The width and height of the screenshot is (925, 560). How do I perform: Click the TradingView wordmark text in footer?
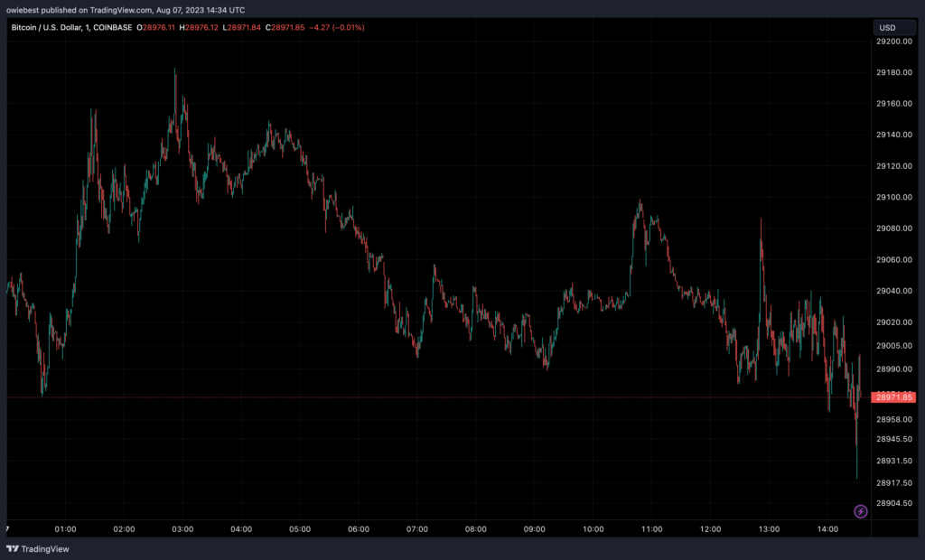pyautogui.click(x=45, y=548)
